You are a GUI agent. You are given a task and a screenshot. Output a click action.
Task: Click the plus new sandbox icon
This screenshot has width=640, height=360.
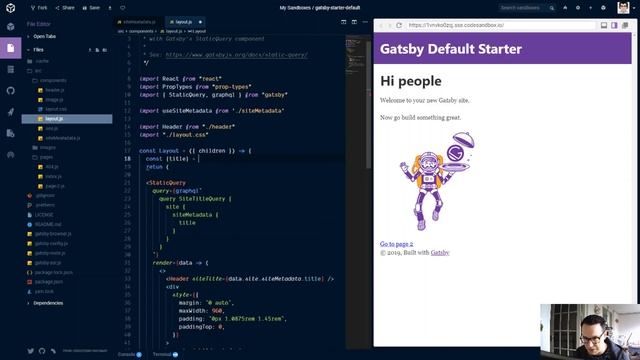[x=591, y=8]
